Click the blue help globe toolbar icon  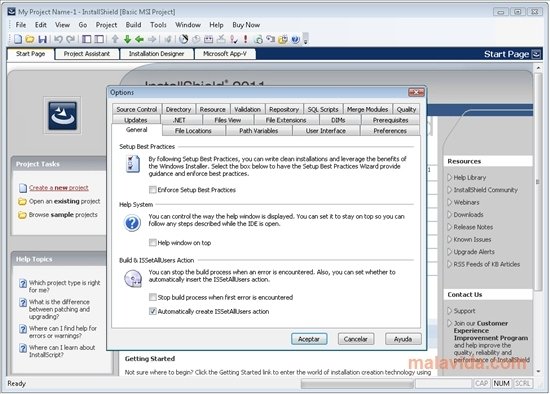[x=295, y=39]
